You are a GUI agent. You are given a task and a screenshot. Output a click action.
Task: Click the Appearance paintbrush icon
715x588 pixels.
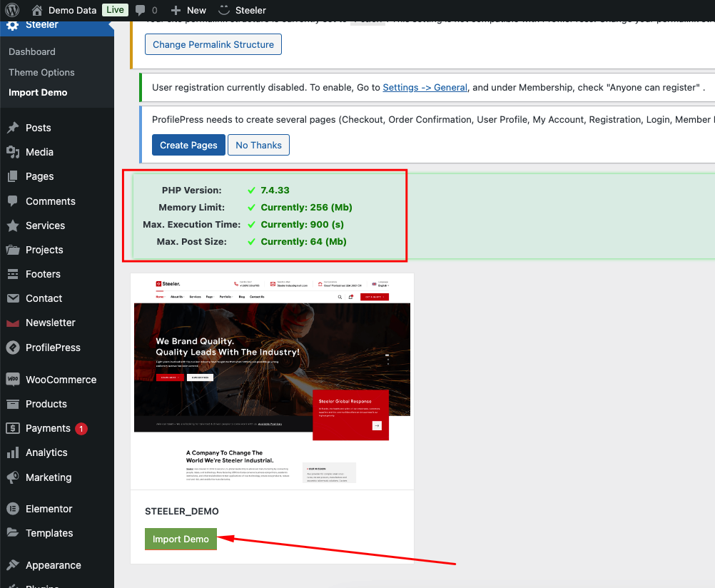[x=13, y=564]
